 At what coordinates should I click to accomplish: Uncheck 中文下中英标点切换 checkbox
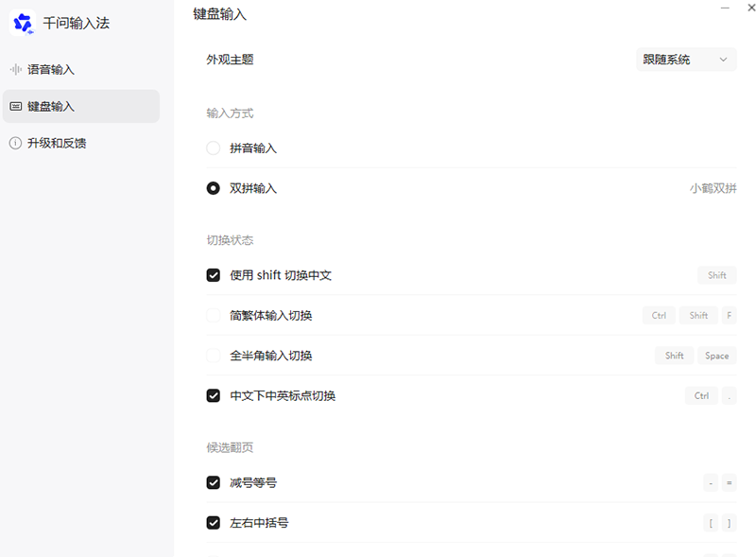click(214, 395)
